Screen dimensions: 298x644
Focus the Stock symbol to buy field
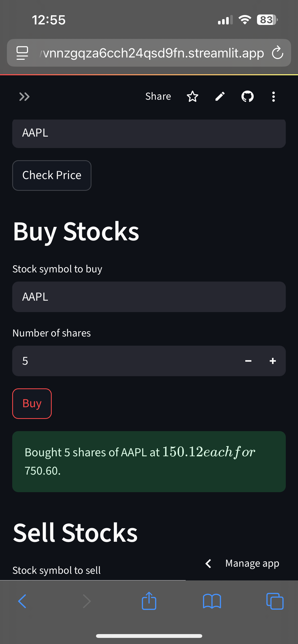click(x=149, y=297)
